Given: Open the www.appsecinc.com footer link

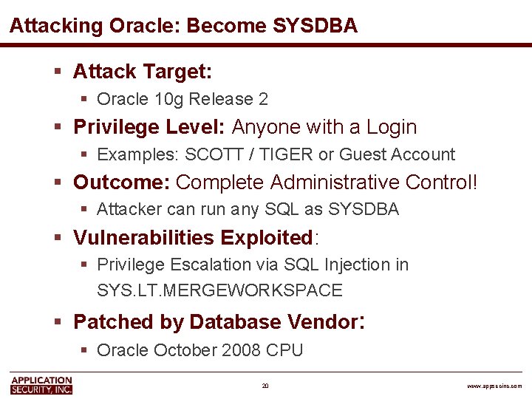Looking at the screenshot, I should (x=494, y=386).
